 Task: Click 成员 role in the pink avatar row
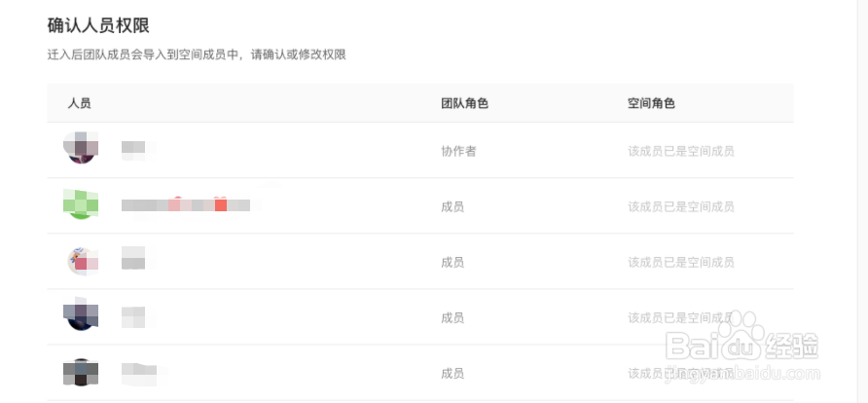(452, 262)
